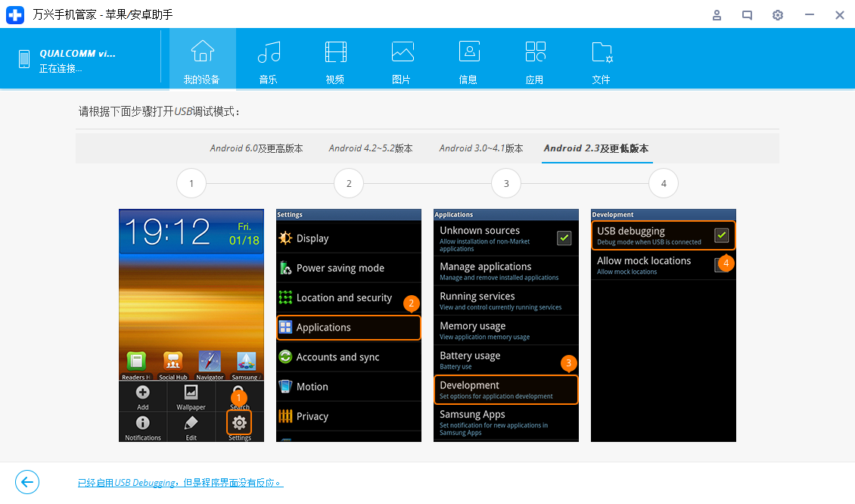
Task: Click the QUALCOMM device panel
Action: point(80,58)
